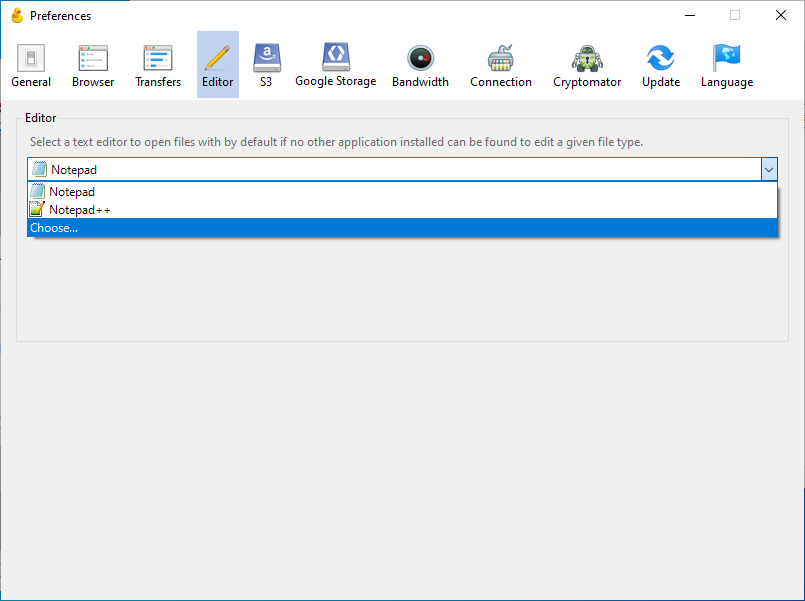Open Cryptomator vault preferences

[x=587, y=66]
